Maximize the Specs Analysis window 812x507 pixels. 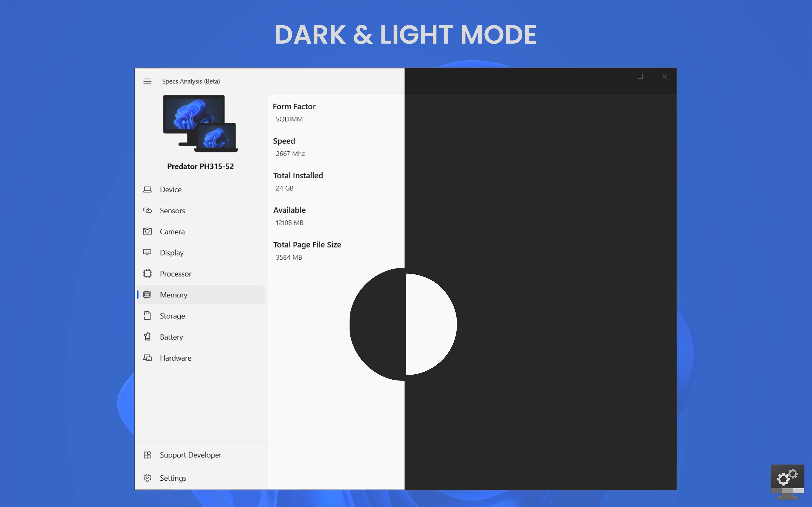[x=640, y=76]
